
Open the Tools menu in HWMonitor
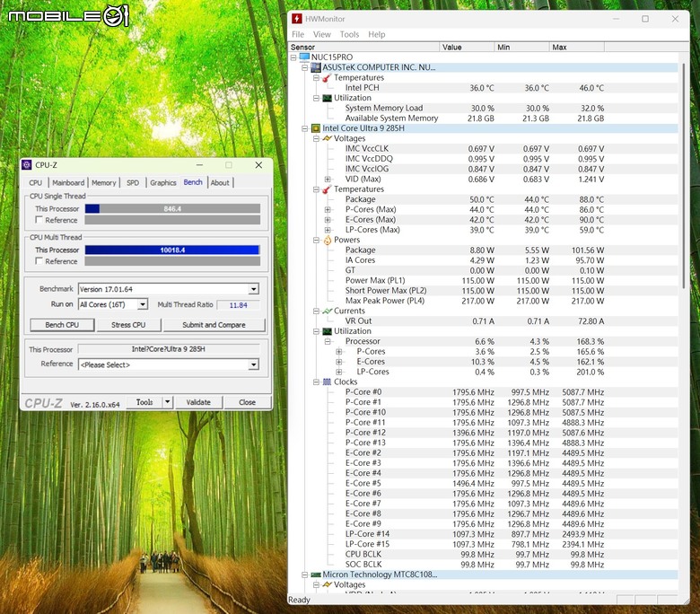[349, 34]
